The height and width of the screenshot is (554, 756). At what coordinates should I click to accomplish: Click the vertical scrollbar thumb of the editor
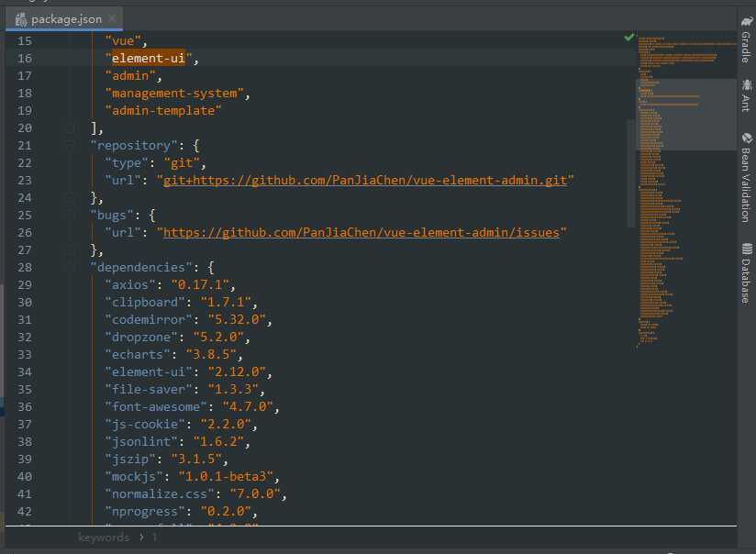631,173
